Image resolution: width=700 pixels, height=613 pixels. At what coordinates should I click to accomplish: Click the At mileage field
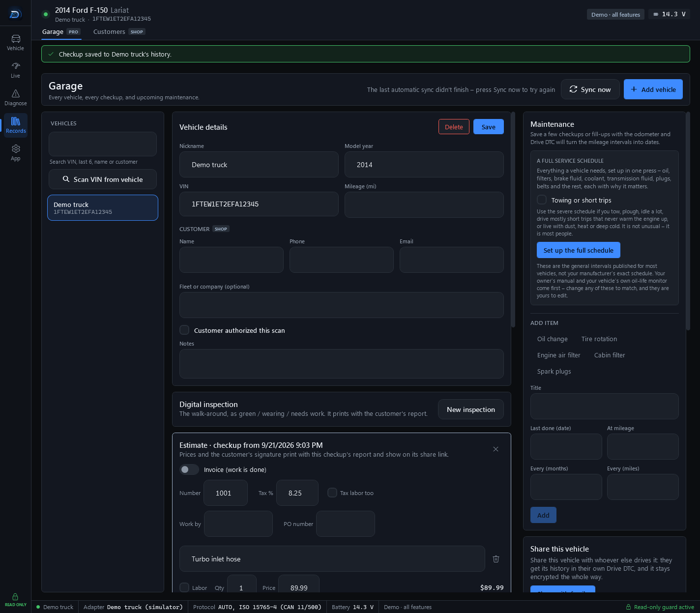pos(643,447)
